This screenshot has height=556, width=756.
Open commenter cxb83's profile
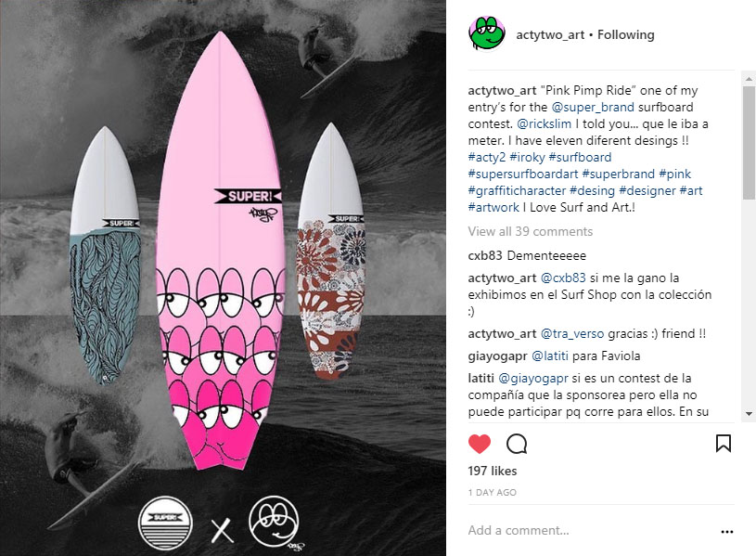point(485,256)
